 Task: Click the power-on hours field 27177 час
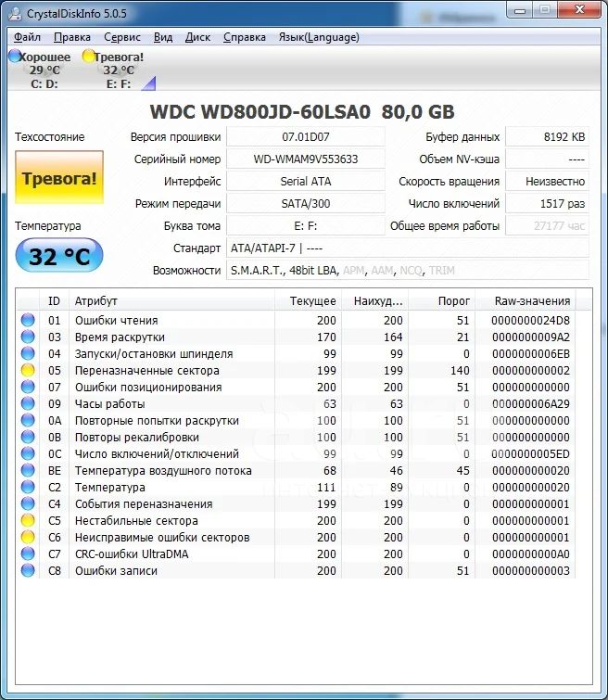point(547,226)
